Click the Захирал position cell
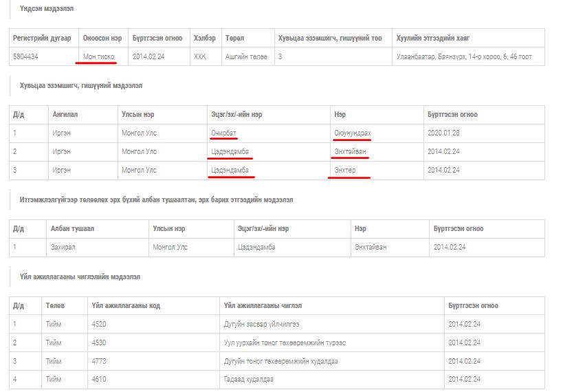This screenshot has height=392, width=563. [x=65, y=247]
